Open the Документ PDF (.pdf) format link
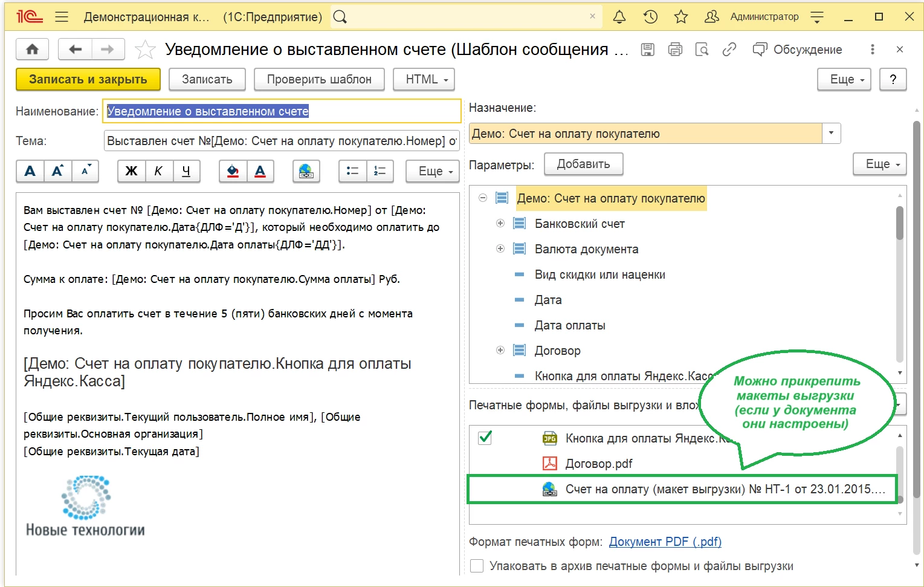 pyautogui.click(x=665, y=542)
